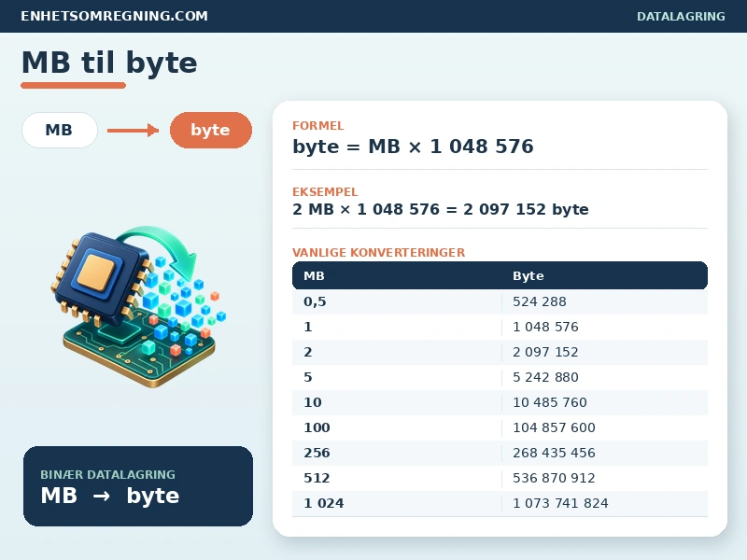Open the ENHETSOMREGNING.COM site title
747x560 pixels.
point(114,16)
